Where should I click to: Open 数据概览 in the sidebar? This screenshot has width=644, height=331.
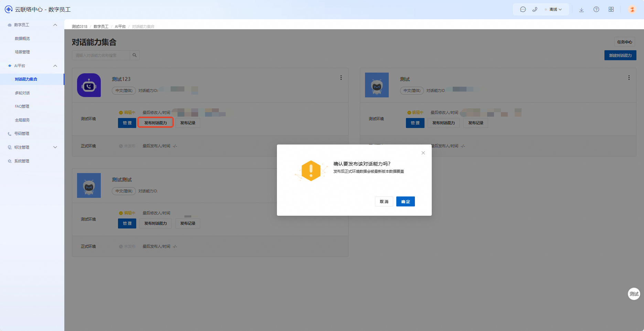(x=22, y=39)
